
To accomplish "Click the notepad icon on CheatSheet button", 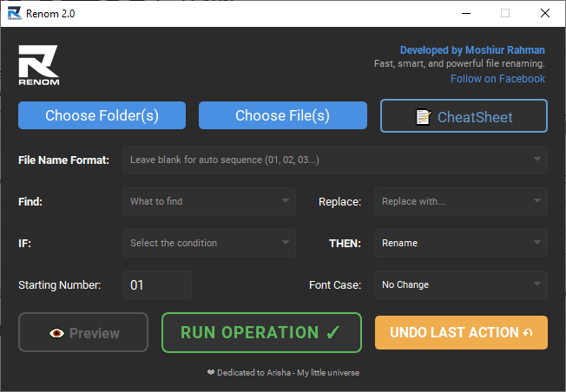I will 424,116.
